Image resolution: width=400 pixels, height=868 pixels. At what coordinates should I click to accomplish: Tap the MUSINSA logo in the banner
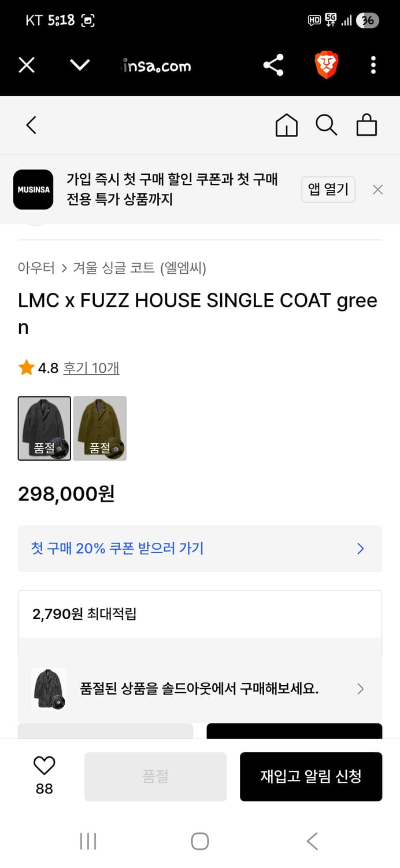coord(33,189)
